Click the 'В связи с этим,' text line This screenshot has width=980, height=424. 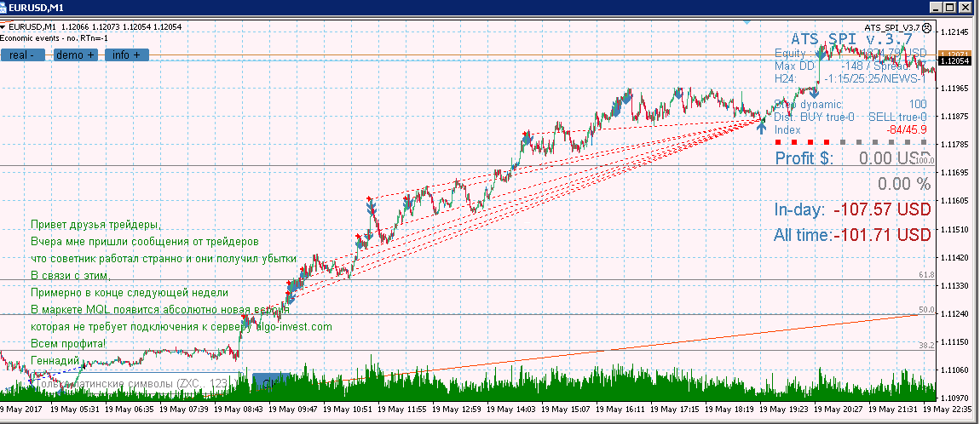(70, 275)
